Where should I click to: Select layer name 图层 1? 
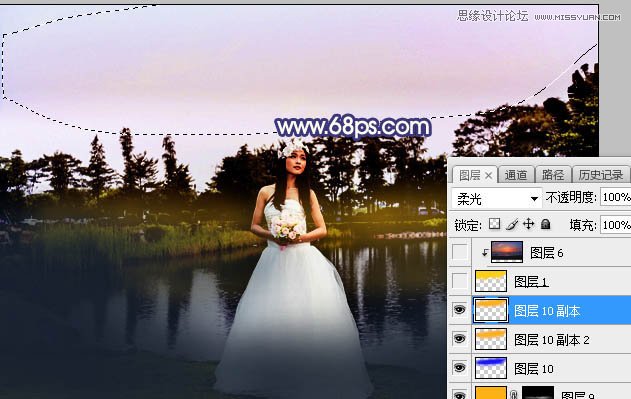[531, 282]
